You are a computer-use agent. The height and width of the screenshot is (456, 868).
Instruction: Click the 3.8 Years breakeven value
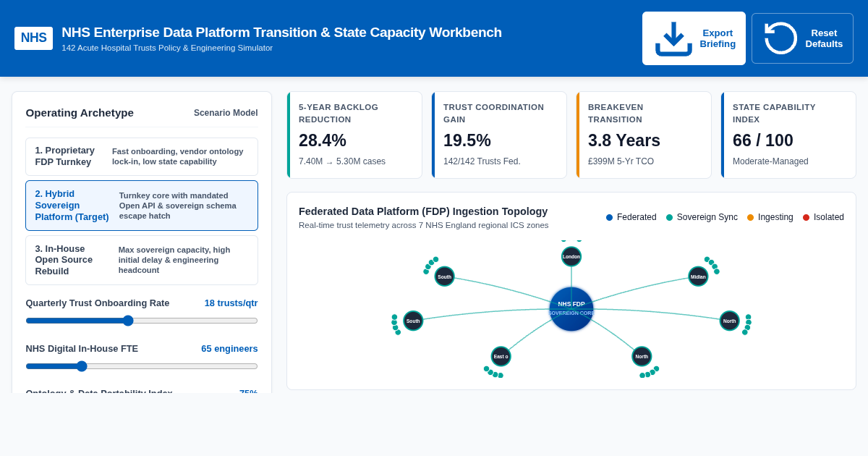tap(624, 140)
